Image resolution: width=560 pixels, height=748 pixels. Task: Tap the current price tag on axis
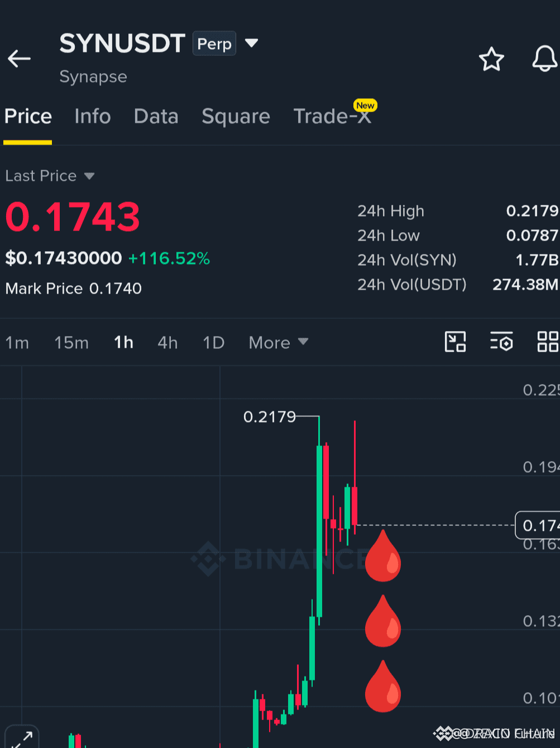pyautogui.click(x=538, y=525)
